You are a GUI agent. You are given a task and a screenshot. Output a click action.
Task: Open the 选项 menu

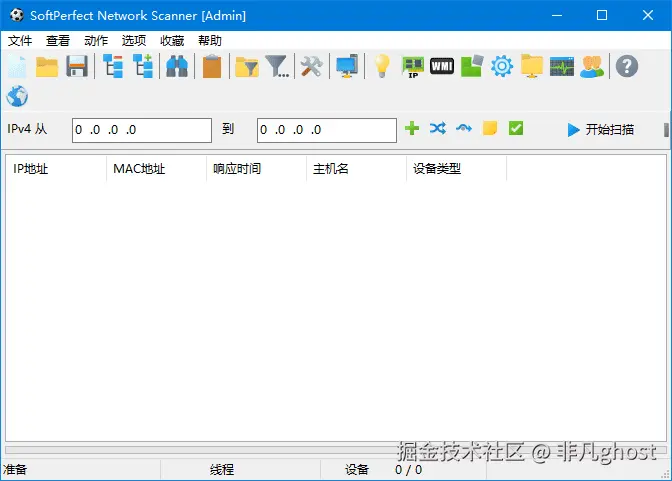pyautogui.click(x=134, y=41)
